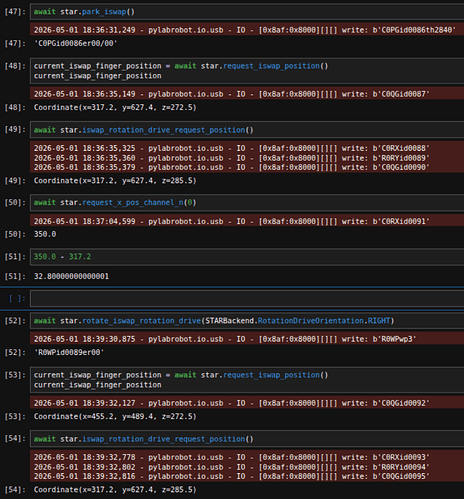Click log line writing C0QGid0092
Viewport: 464px width, 499px height.
[x=232, y=403]
